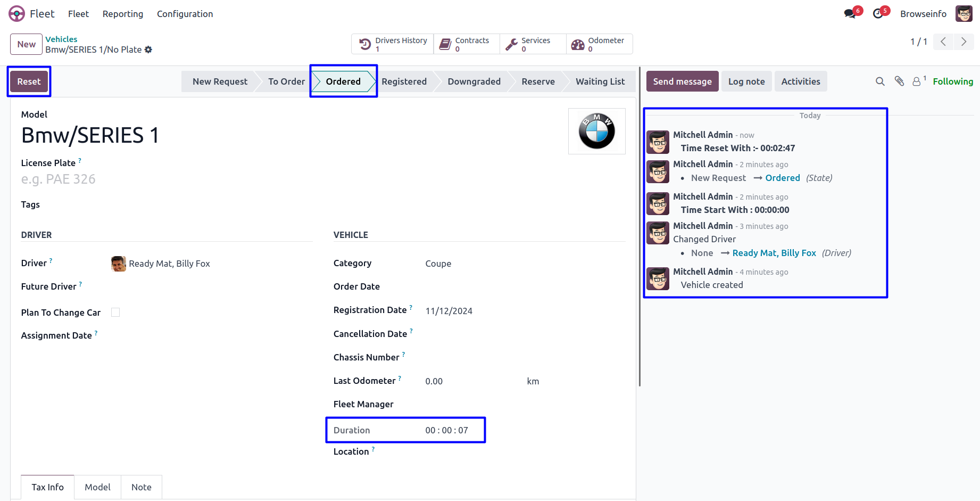The width and height of the screenshot is (980, 501).
Task: Click Send message button
Action: pos(683,81)
